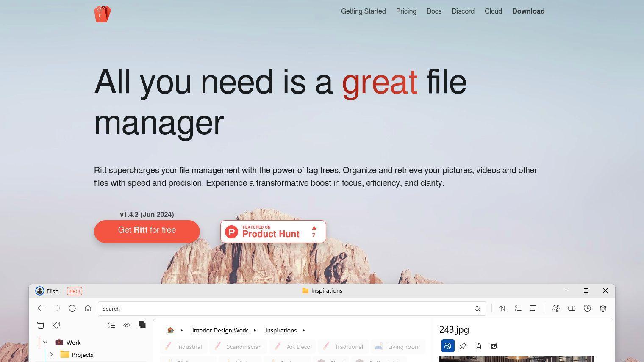The width and height of the screenshot is (644, 362).
Task: Click the blue image preview icon
Action: (x=448, y=346)
